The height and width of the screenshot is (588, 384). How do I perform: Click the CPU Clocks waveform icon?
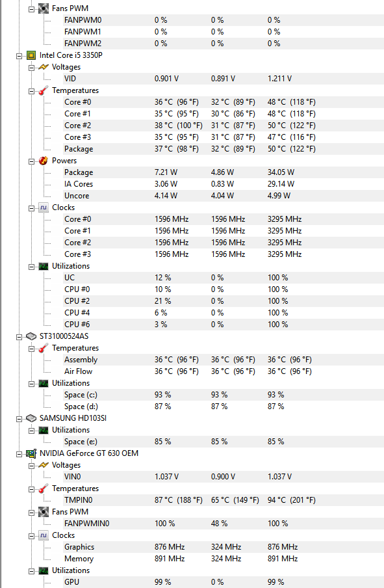click(44, 207)
